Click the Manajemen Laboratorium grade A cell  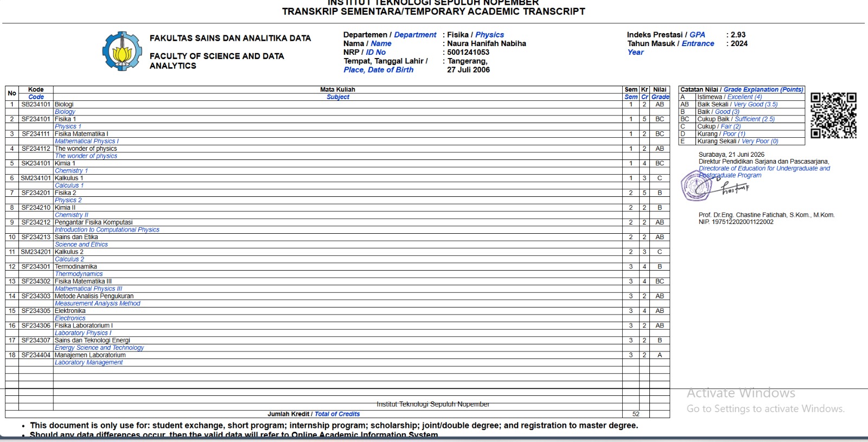pos(660,355)
